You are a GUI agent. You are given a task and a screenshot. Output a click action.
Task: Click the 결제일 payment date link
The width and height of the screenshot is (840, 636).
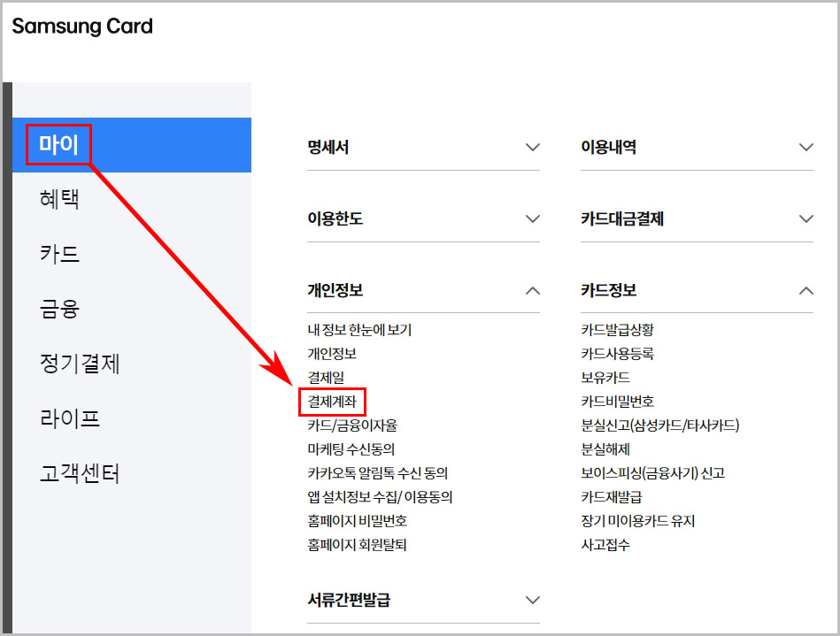(322, 377)
